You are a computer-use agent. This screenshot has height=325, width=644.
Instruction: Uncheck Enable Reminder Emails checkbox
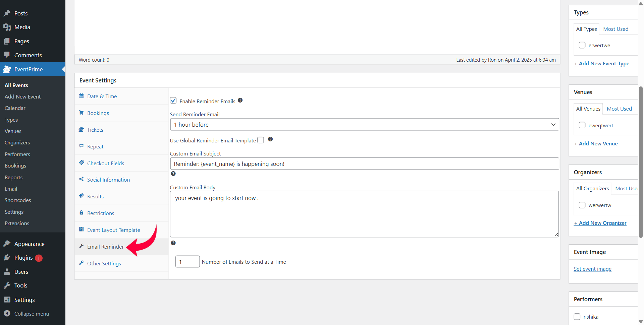coord(173,101)
